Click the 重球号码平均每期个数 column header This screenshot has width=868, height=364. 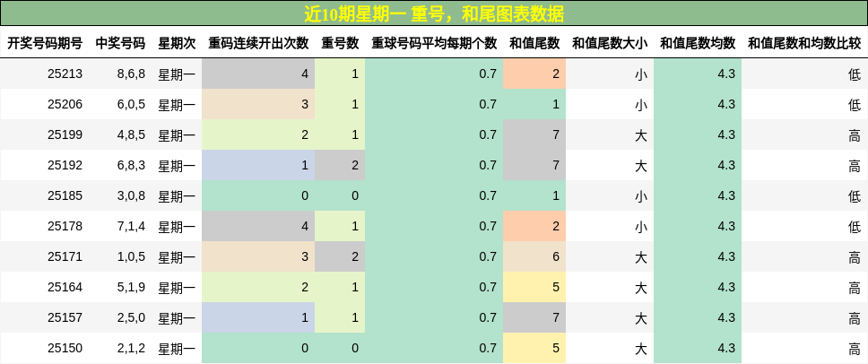[434, 44]
